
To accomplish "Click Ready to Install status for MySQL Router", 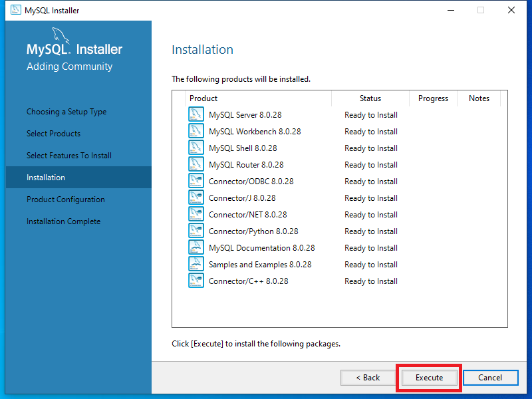I will tap(371, 165).
